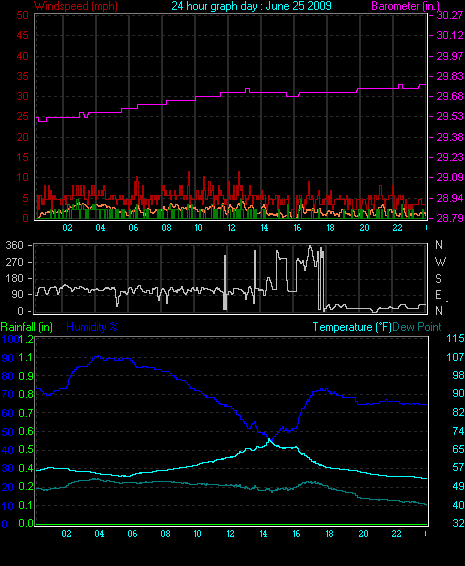
Task: Click the Humidity % legend label
Action: coord(92,327)
